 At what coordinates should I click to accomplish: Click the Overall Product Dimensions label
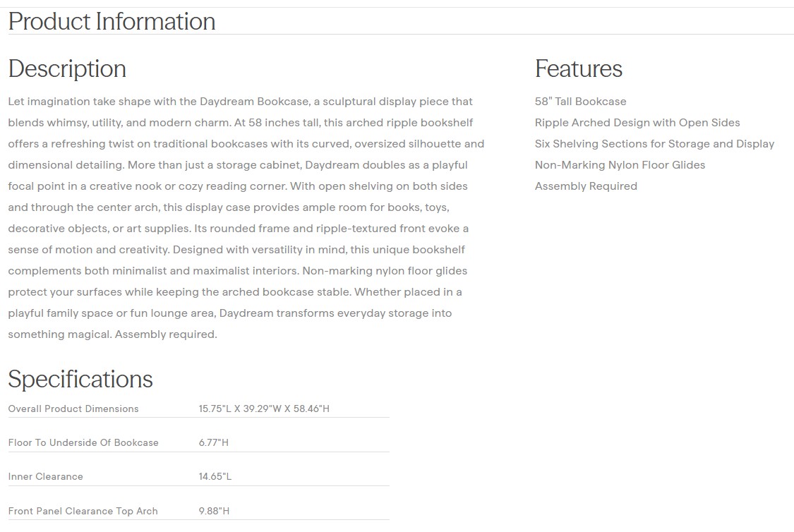click(73, 409)
